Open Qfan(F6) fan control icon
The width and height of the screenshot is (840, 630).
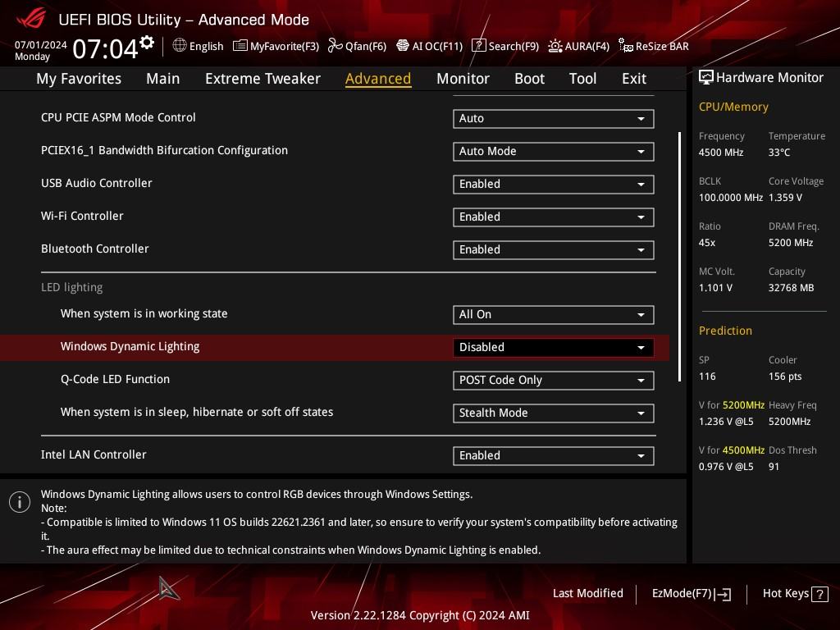coord(335,46)
